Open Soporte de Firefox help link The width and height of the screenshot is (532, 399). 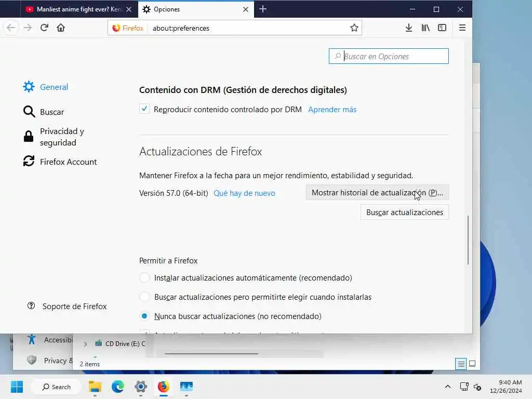pyautogui.click(x=67, y=307)
